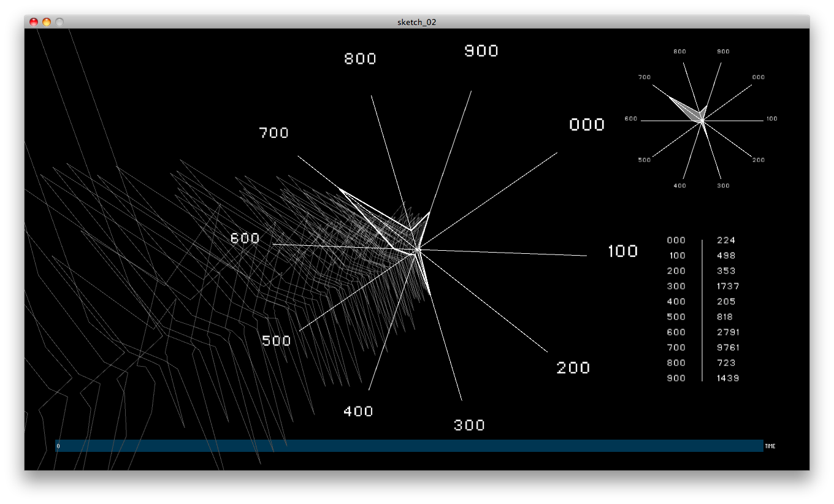Click the TIME label beside the slider
This screenshot has height=504, width=834.
[x=770, y=446]
